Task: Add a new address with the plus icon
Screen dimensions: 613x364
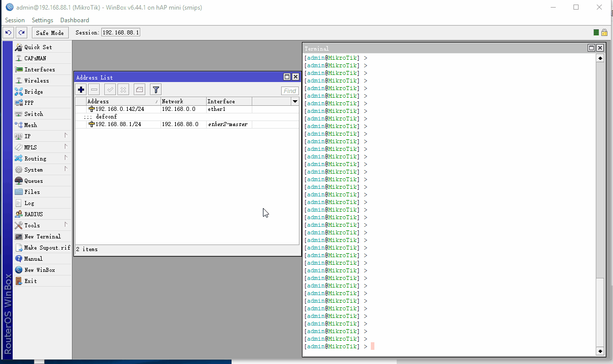Action: (81, 89)
